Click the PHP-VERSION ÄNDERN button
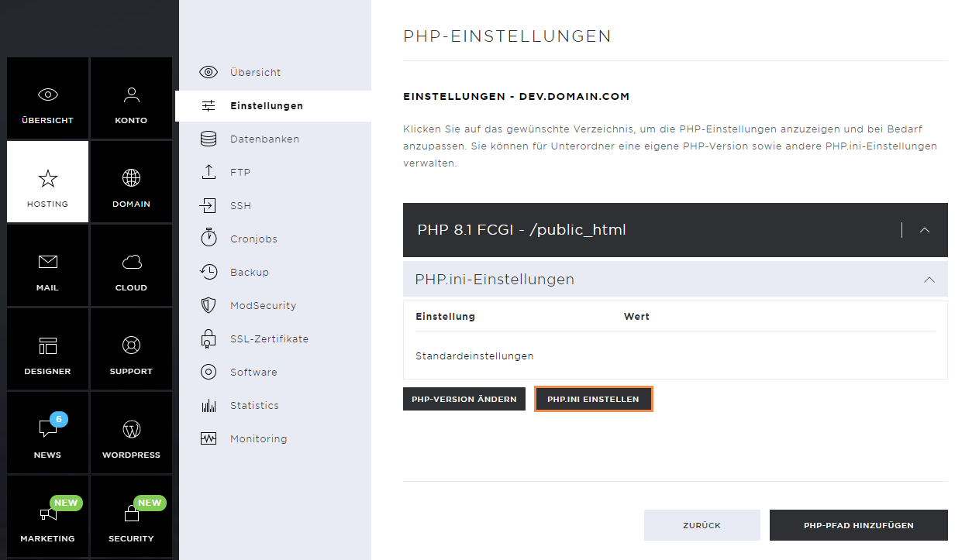Screen dimensions: 979x560 click(x=464, y=399)
